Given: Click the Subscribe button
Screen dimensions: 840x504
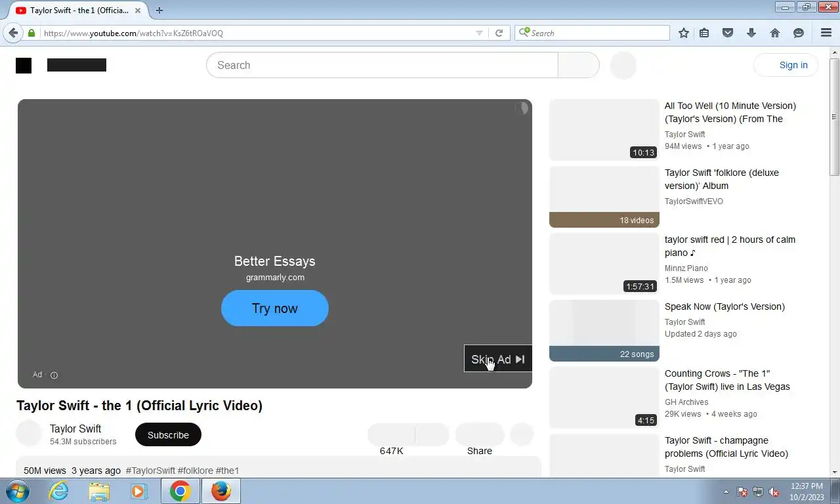Looking at the screenshot, I should tap(168, 434).
